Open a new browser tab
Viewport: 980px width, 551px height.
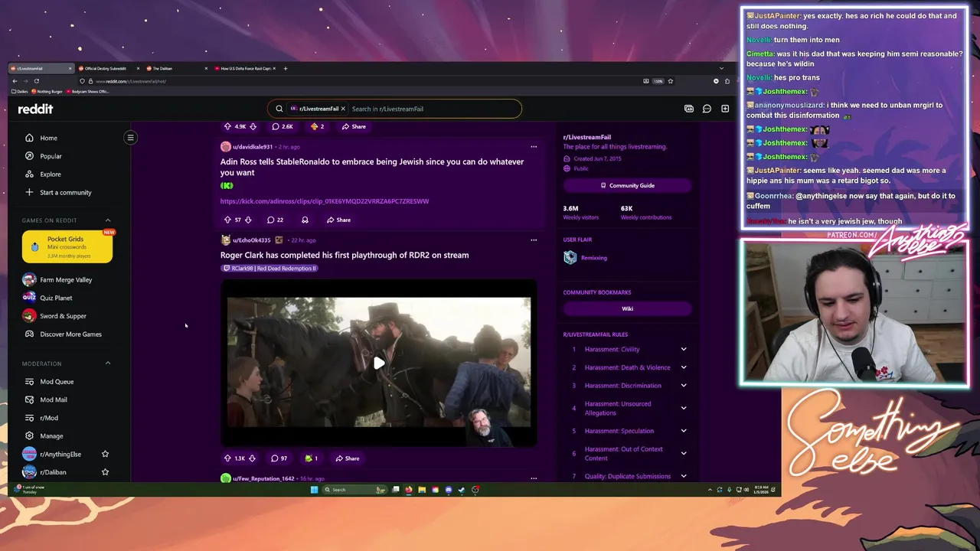pos(286,68)
